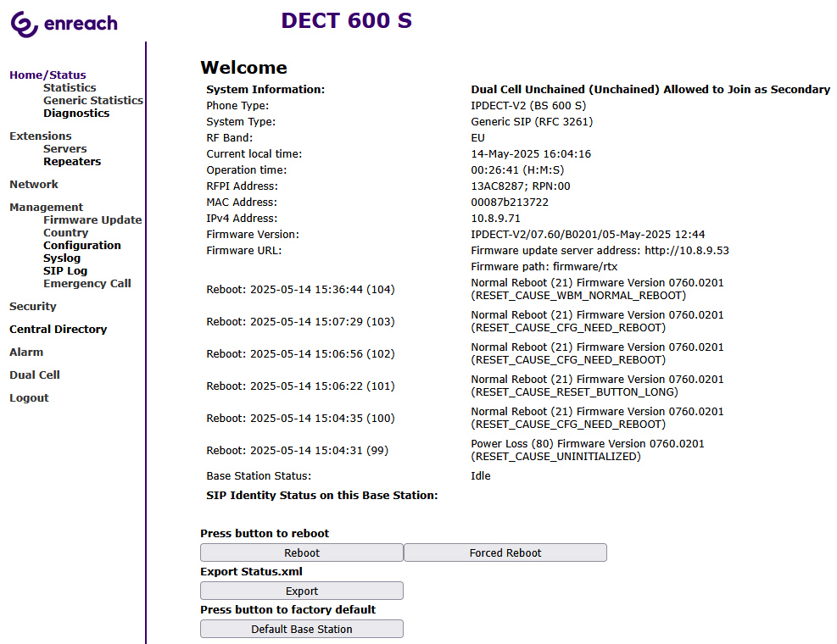Click the enreach logo
This screenshot has height=644, width=837.
(x=64, y=24)
